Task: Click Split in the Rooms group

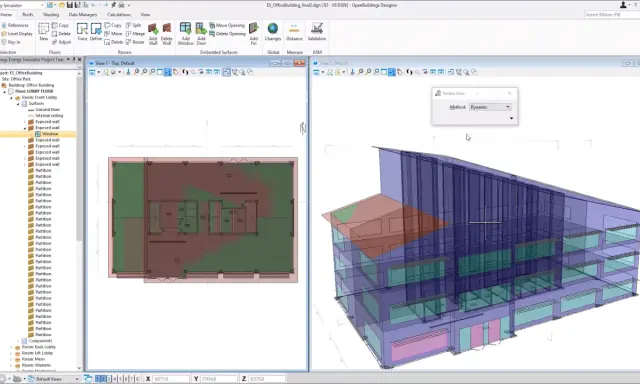Action: click(133, 25)
